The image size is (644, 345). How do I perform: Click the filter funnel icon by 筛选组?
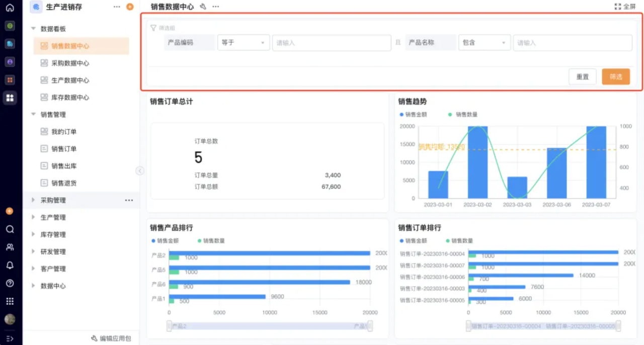(x=153, y=28)
